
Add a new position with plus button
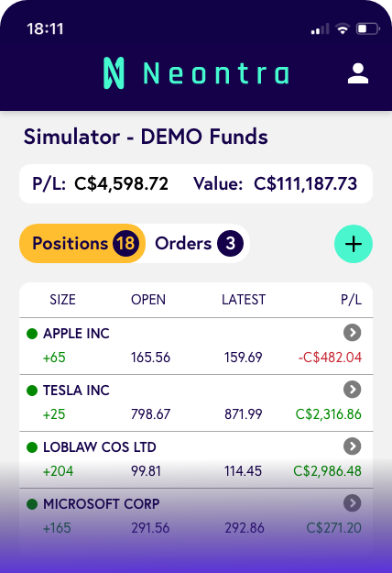coord(354,244)
